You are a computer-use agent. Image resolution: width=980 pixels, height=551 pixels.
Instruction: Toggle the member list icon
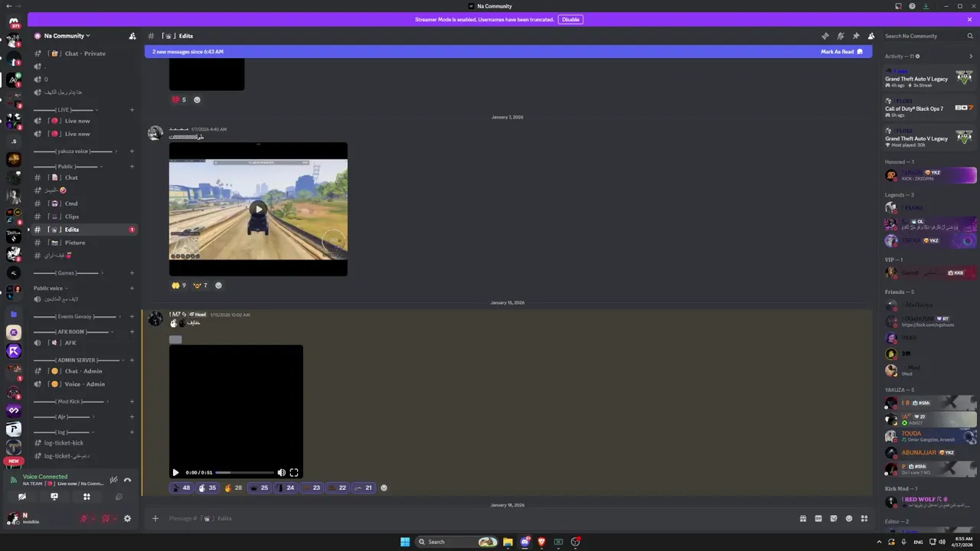point(871,36)
